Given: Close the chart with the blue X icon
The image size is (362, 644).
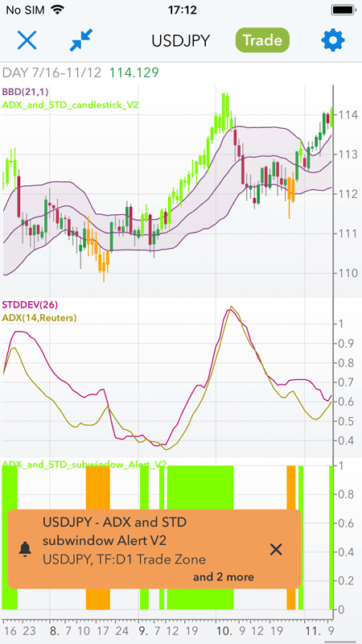Looking at the screenshot, I should 27,40.
